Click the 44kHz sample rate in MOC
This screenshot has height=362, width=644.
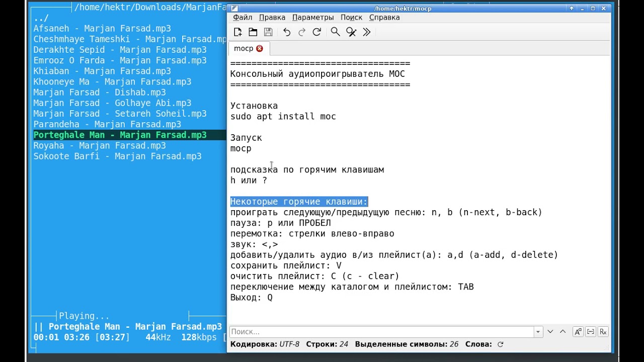[158, 337]
